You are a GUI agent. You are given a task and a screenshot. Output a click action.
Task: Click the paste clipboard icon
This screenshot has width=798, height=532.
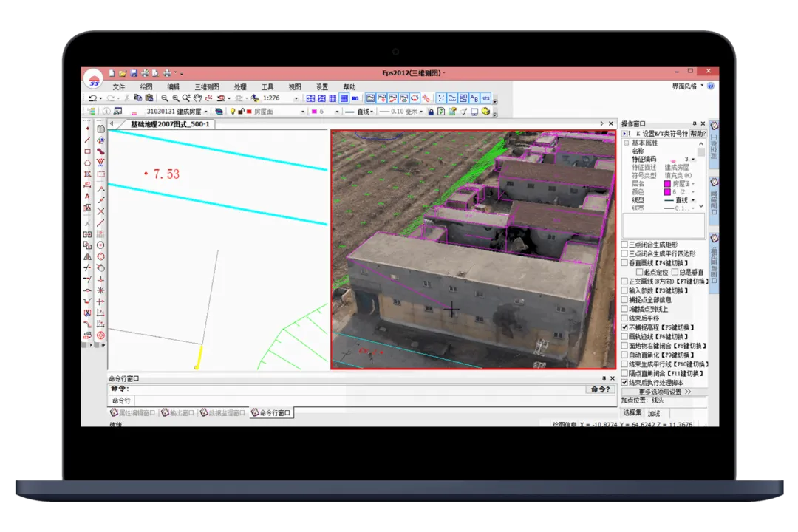149,98
